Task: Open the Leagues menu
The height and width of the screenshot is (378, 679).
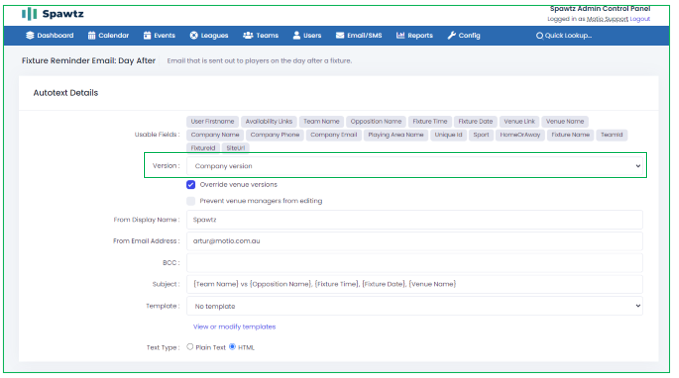Action: point(209,36)
